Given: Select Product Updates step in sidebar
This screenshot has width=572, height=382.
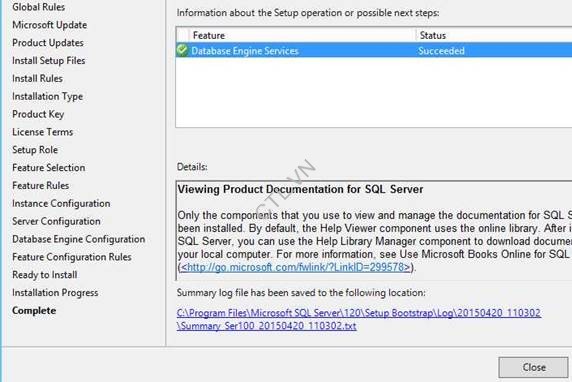Looking at the screenshot, I should [x=48, y=43].
